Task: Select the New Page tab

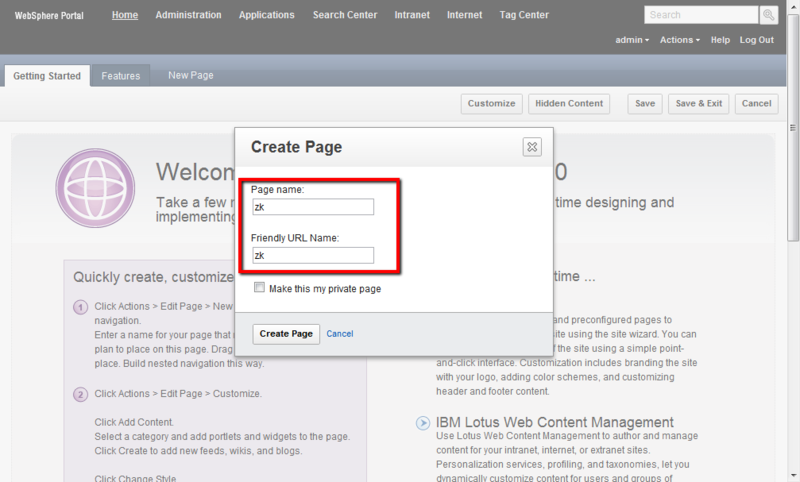Action: (x=190, y=76)
